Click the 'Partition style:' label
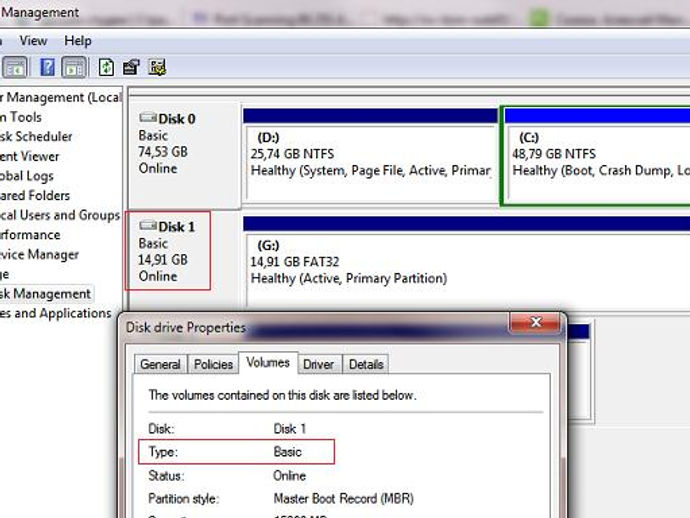This screenshot has width=690, height=518. [184, 499]
